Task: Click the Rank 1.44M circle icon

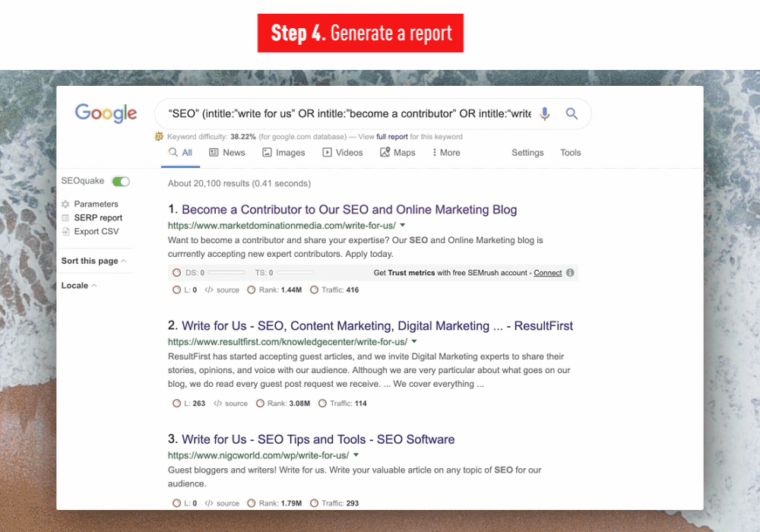Action: (251, 290)
